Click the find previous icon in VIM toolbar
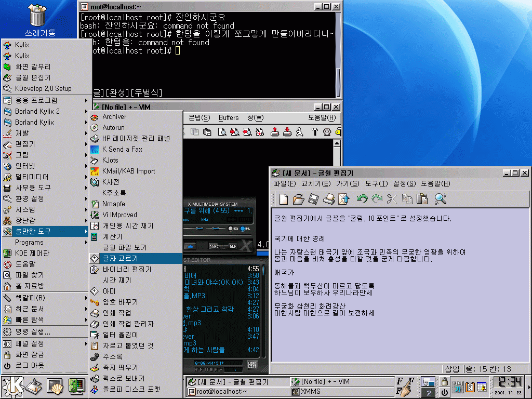This screenshot has height=399, width=532. click(247, 132)
